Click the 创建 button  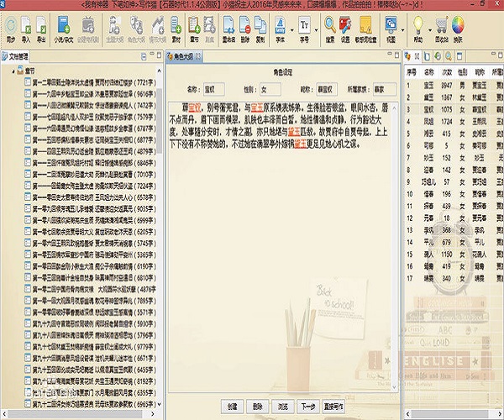[232, 407]
